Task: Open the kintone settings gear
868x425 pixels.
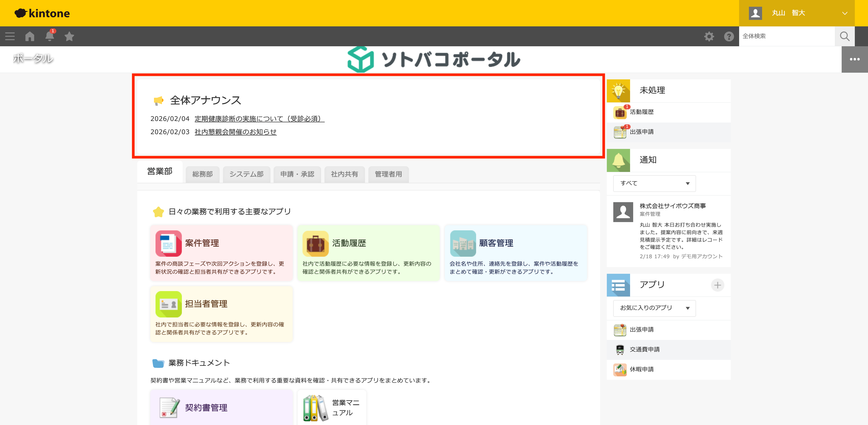Action: [709, 36]
